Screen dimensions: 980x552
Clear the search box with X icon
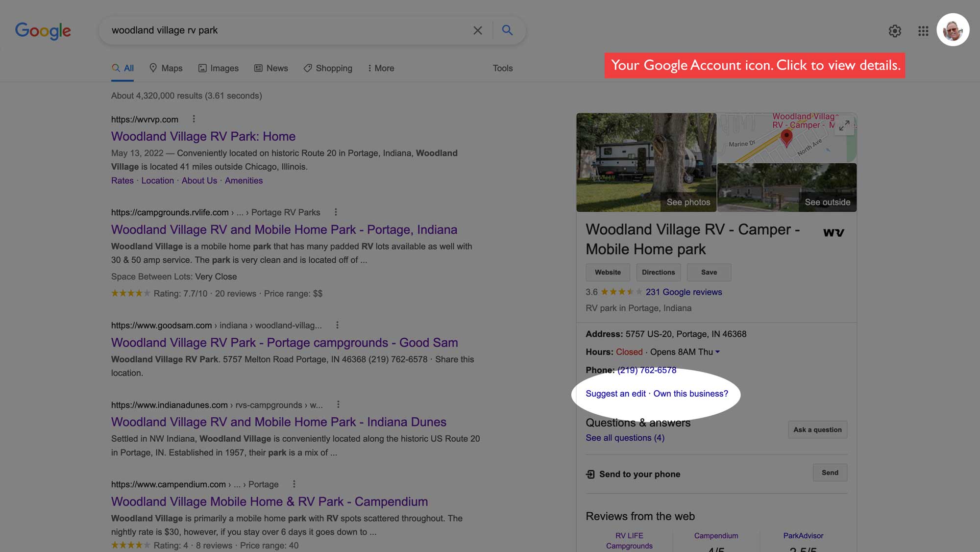click(478, 30)
